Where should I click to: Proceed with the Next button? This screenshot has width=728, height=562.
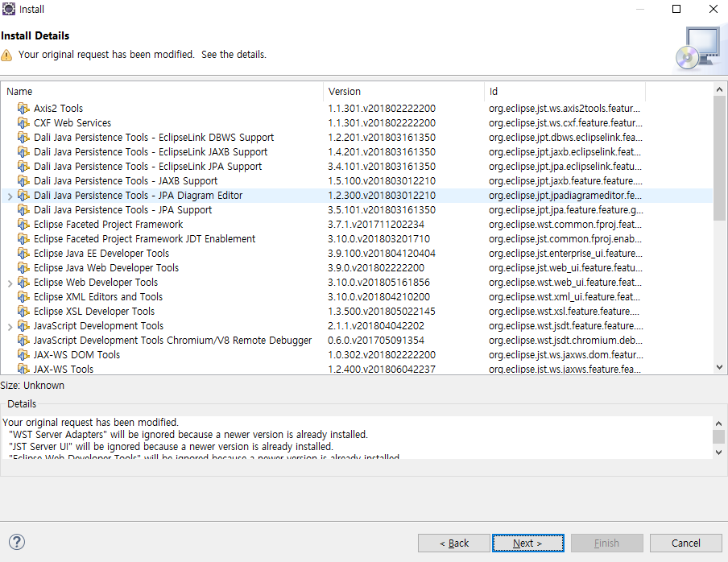(528, 543)
